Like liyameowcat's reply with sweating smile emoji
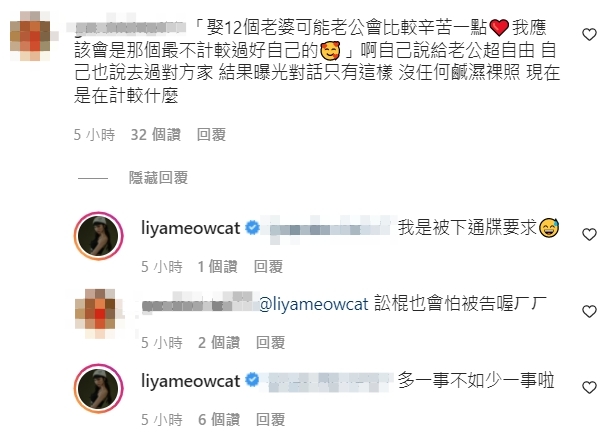This screenshot has width=609, height=433. tap(589, 234)
